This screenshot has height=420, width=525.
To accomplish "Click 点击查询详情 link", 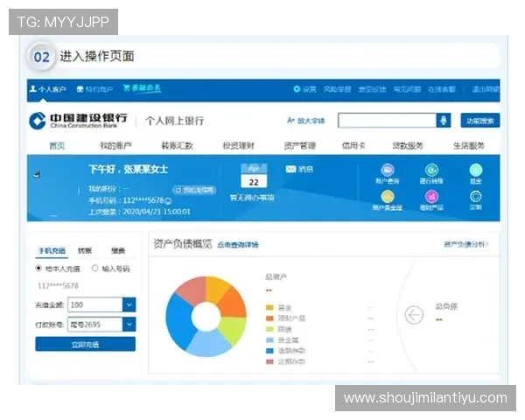I will click(238, 245).
